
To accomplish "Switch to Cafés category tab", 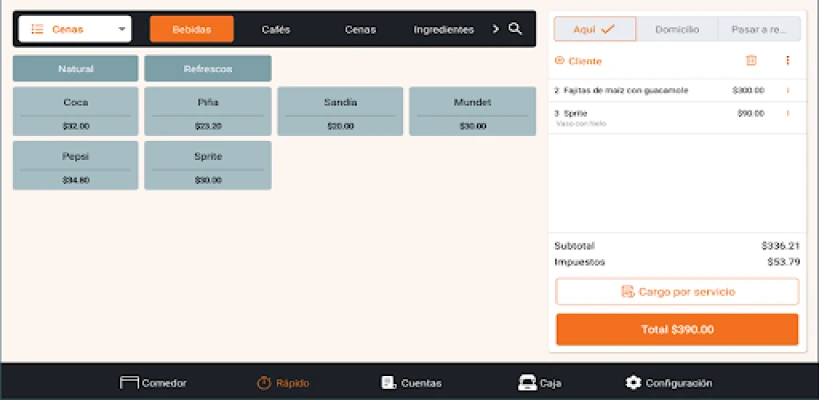I will [x=276, y=29].
